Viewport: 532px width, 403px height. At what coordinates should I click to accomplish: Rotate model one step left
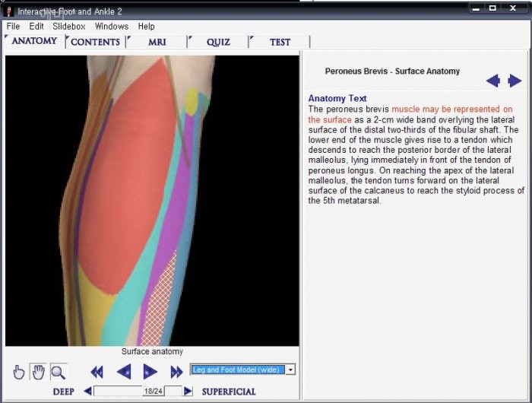pyautogui.click(x=124, y=372)
